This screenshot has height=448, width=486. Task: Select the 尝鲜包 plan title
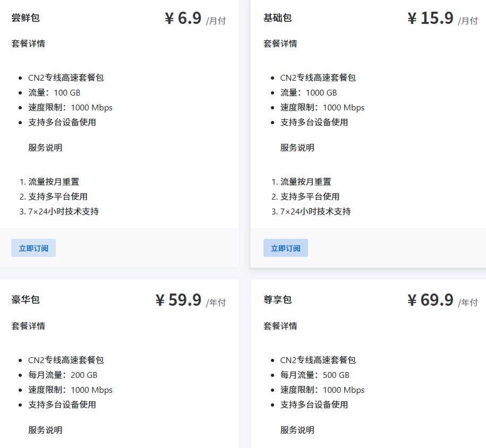point(25,18)
